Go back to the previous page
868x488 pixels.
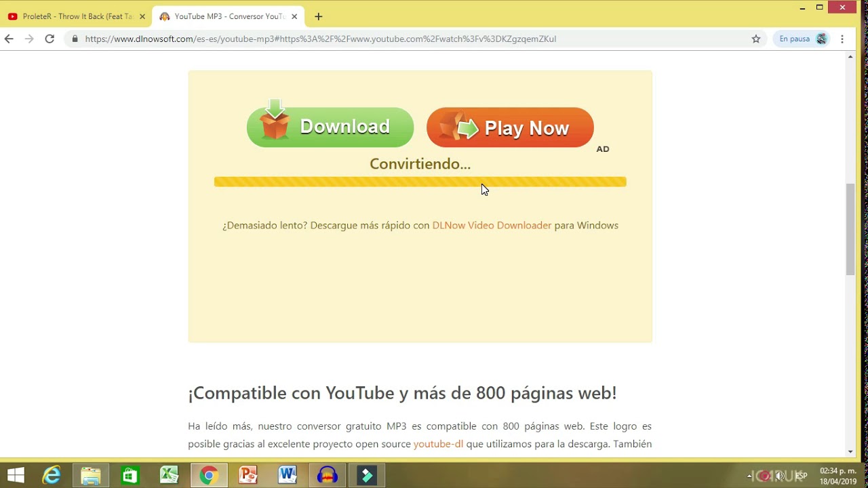9,39
